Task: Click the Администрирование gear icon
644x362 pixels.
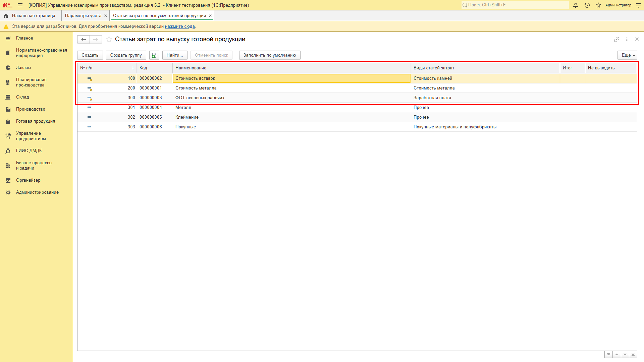Action: point(8,192)
